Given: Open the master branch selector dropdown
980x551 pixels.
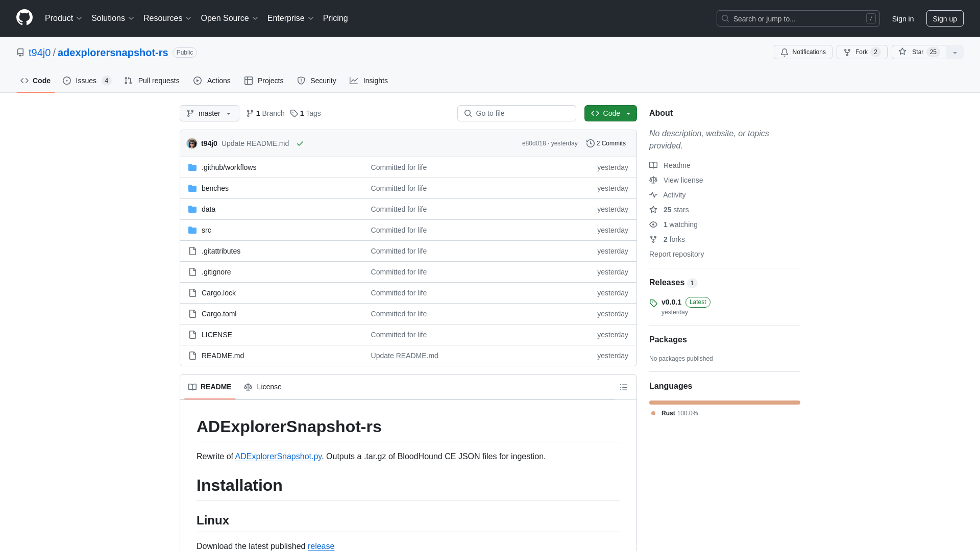Looking at the screenshot, I should pos(209,113).
